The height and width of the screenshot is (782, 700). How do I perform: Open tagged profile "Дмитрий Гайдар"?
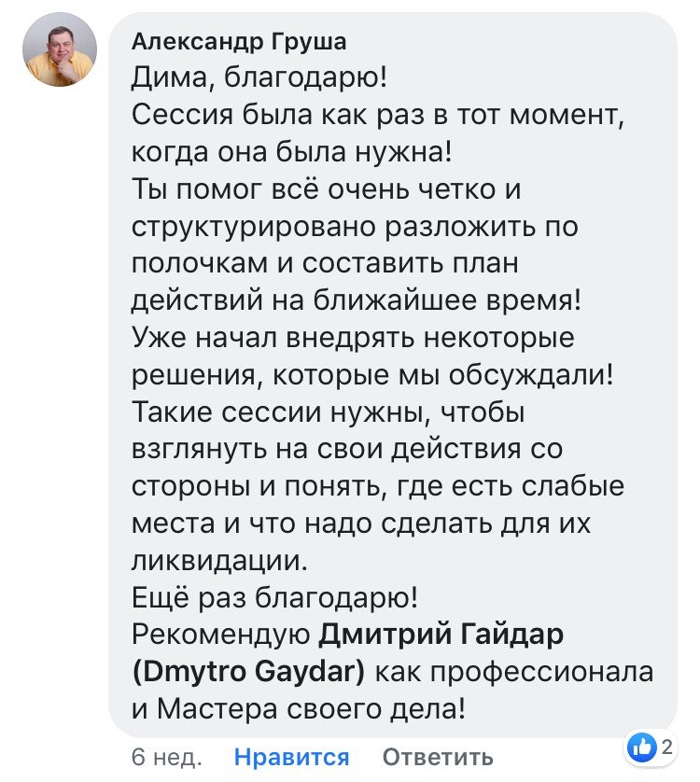click(x=442, y=635)
